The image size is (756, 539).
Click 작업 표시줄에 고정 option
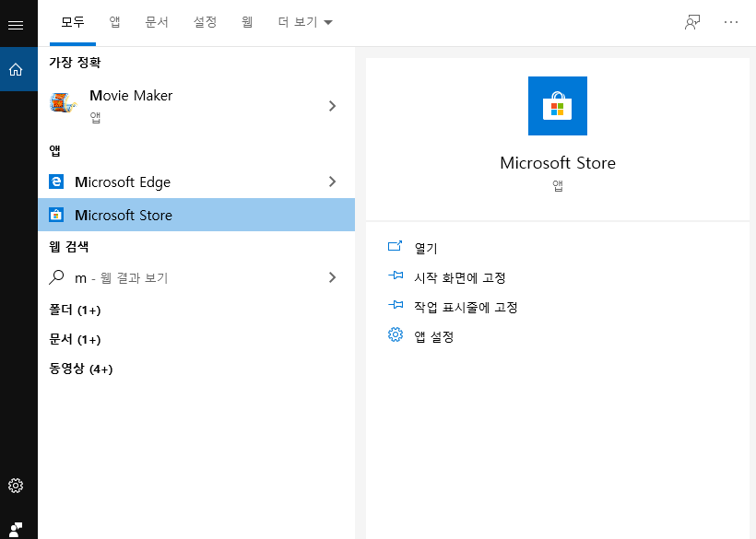click(x=466, y=307)
